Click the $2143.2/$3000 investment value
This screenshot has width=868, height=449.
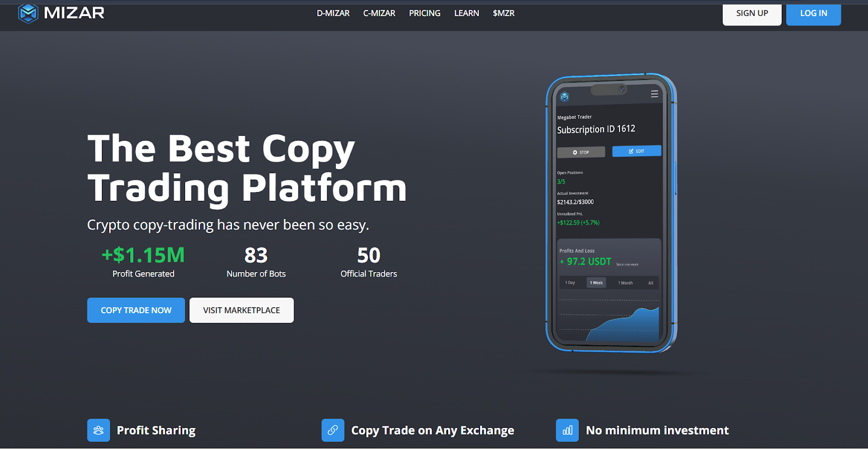[x=575, y=202]
